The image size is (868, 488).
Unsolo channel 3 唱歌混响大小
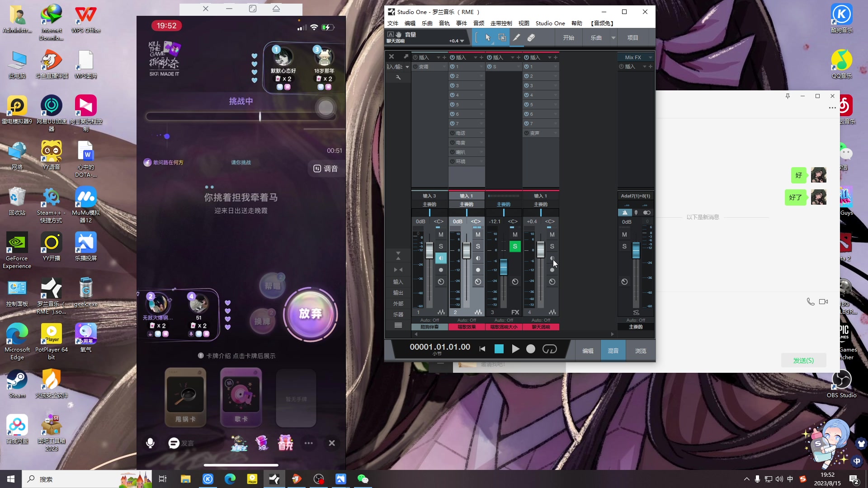[x=515, y=246]
